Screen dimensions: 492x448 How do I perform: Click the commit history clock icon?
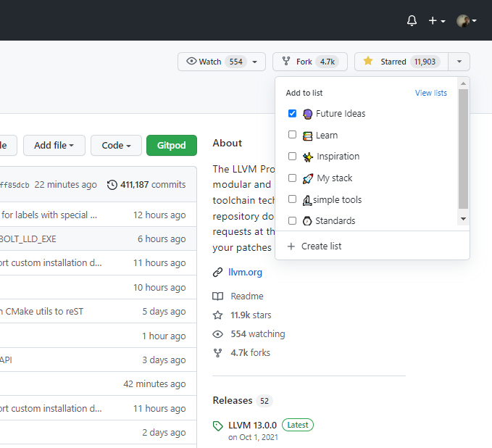click(112, 185)
